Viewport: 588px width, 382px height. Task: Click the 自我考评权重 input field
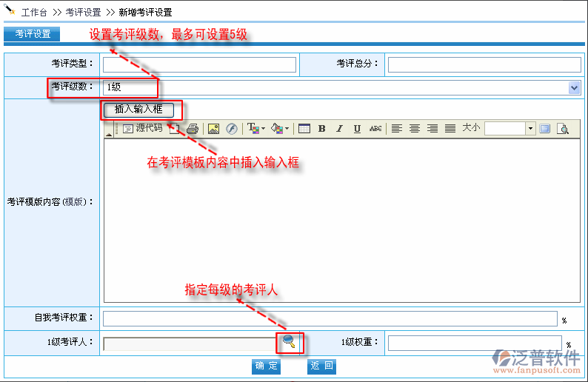(330, 318)
